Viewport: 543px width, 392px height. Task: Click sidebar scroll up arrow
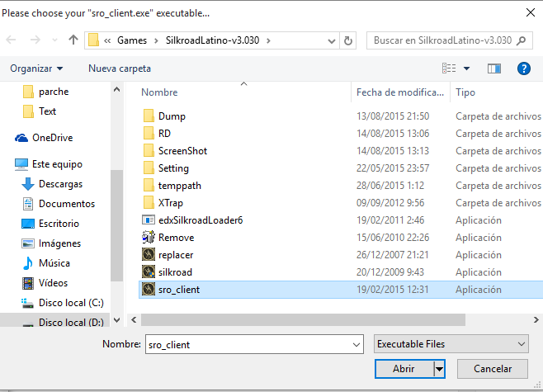(x=116, y=90)
